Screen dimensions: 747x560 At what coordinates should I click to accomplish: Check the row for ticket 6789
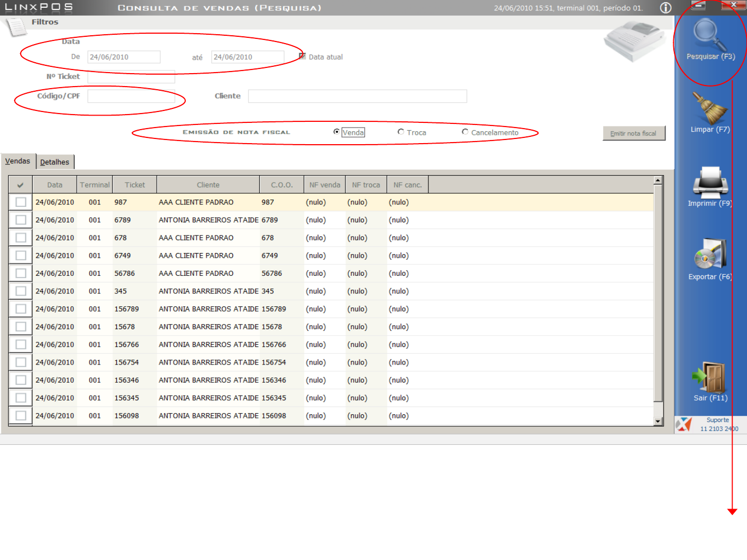click(21, 220)
